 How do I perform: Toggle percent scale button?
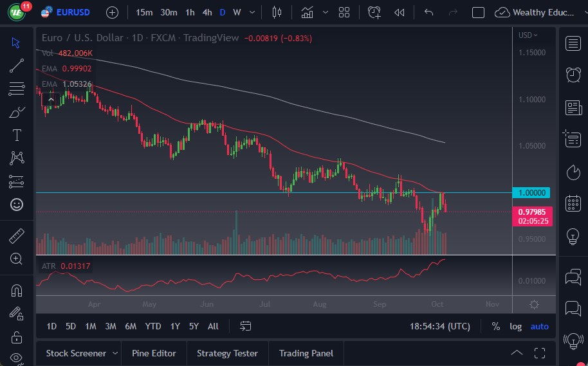[496, 326]
